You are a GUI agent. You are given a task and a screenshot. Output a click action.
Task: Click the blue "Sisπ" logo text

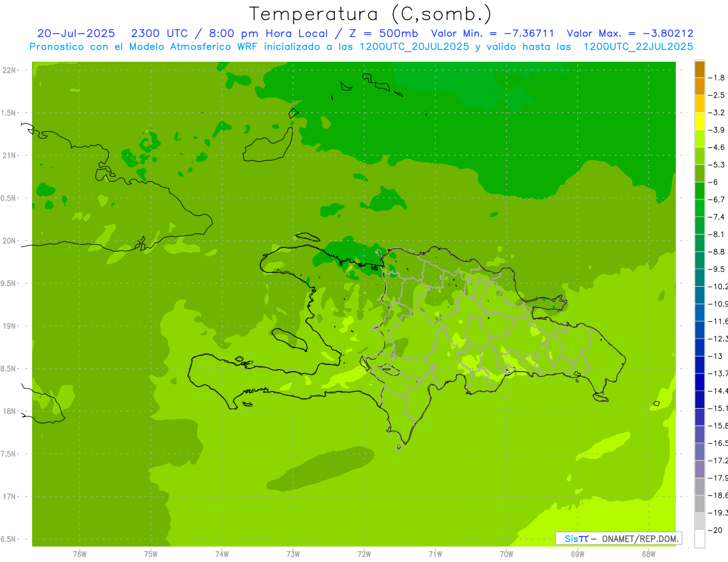(576, 538)
